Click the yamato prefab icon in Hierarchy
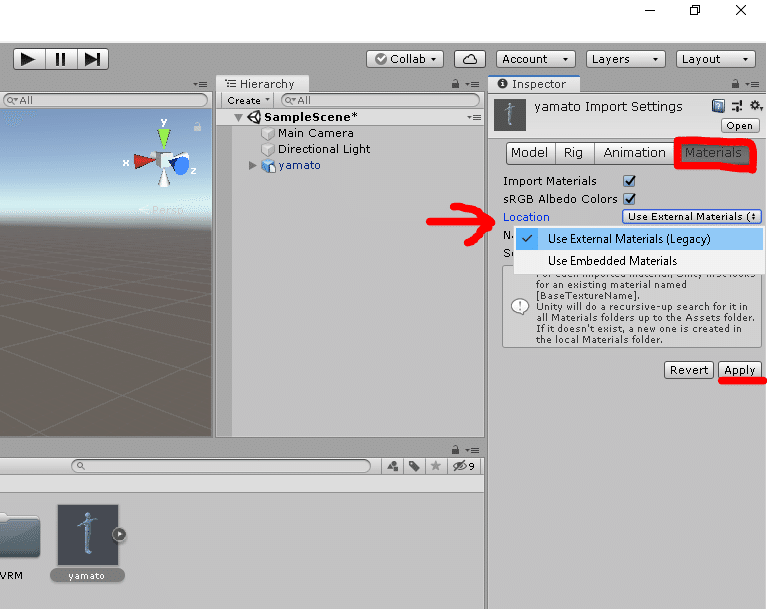Viewport: 767px width, 609px height. [268, 166]
